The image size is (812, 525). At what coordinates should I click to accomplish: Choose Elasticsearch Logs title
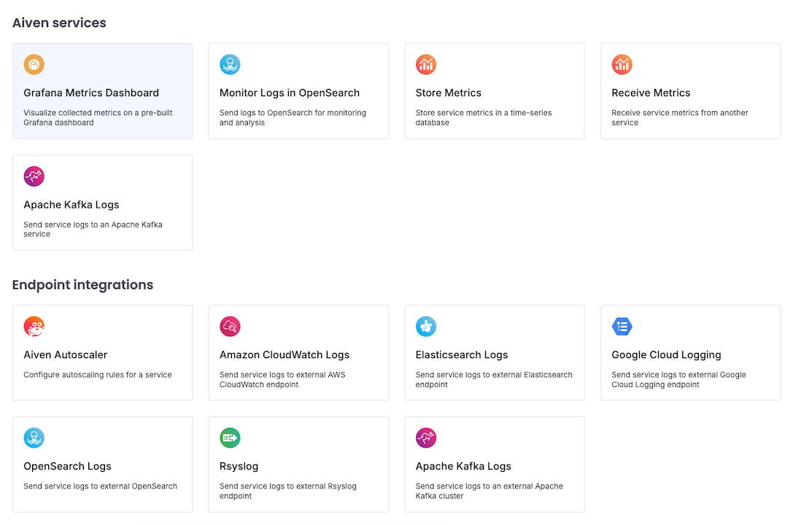(x=461, y=354)
